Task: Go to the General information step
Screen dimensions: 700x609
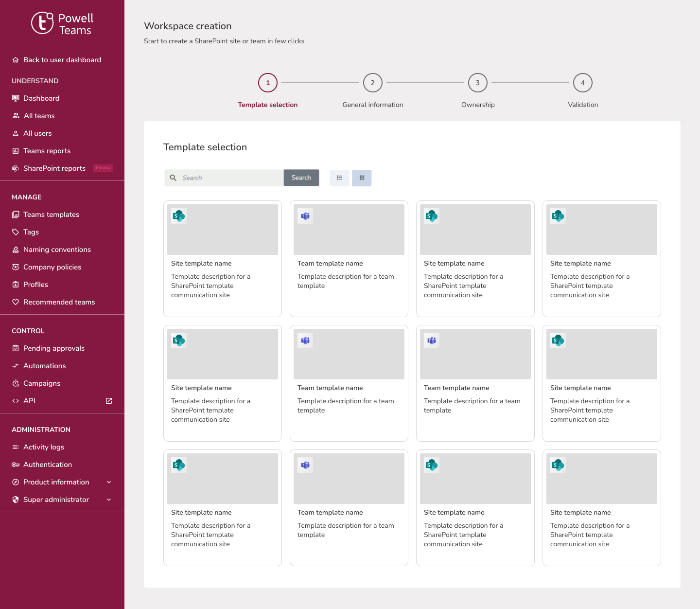Action: [x=372, y=83]
